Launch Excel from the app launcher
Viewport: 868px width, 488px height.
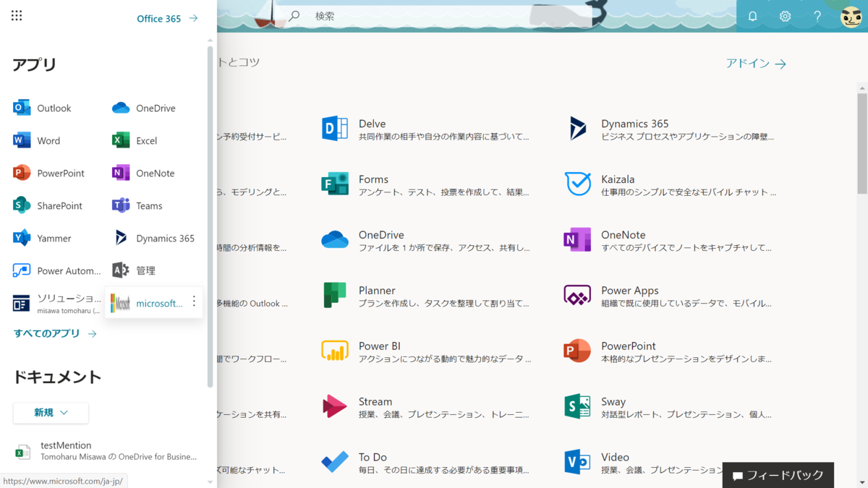[x=135, y=141]
